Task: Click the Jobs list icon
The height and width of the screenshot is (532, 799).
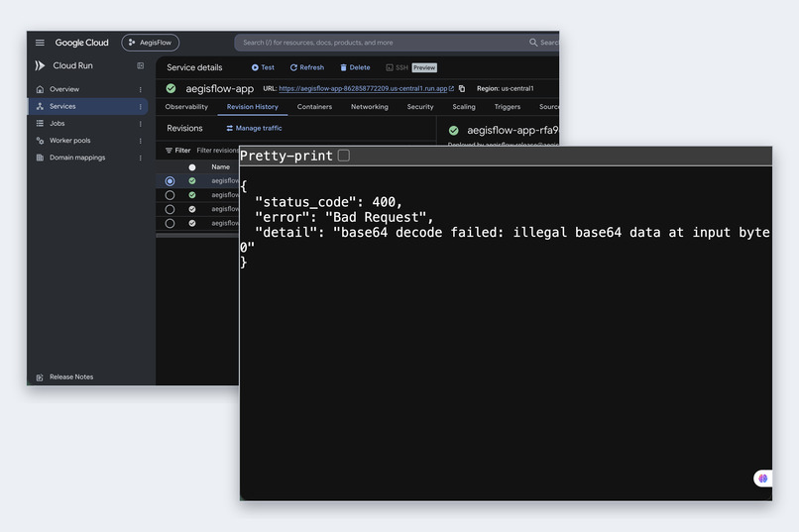Action: [40, 123]
